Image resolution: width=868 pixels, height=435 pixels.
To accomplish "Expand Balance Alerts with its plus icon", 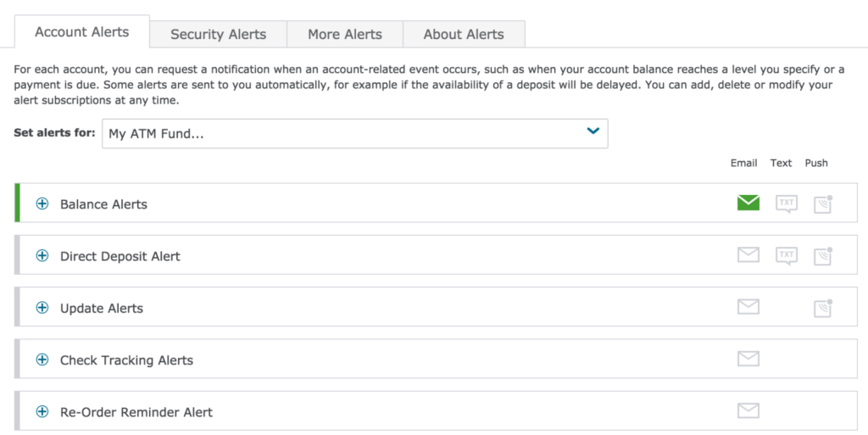I will [42, 204].
